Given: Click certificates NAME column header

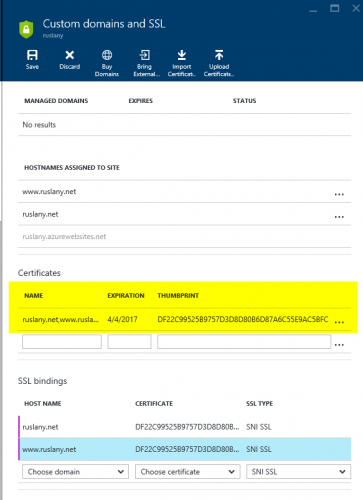Looking at the screenshot, I should [34, 296].
